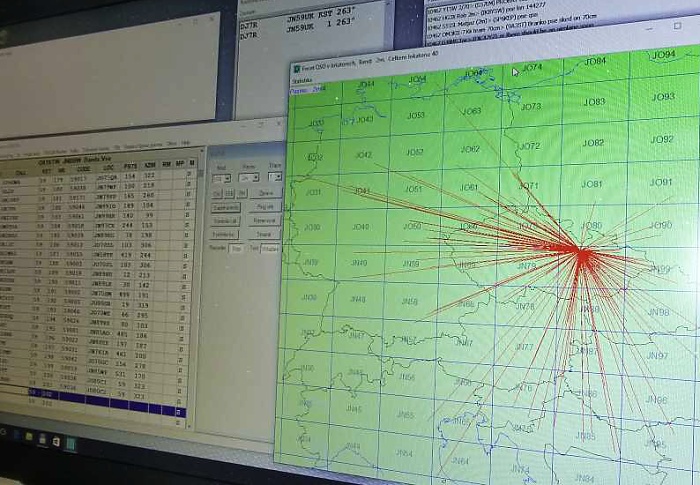Open the middle band dropdown in the control panel

point(249,178)
